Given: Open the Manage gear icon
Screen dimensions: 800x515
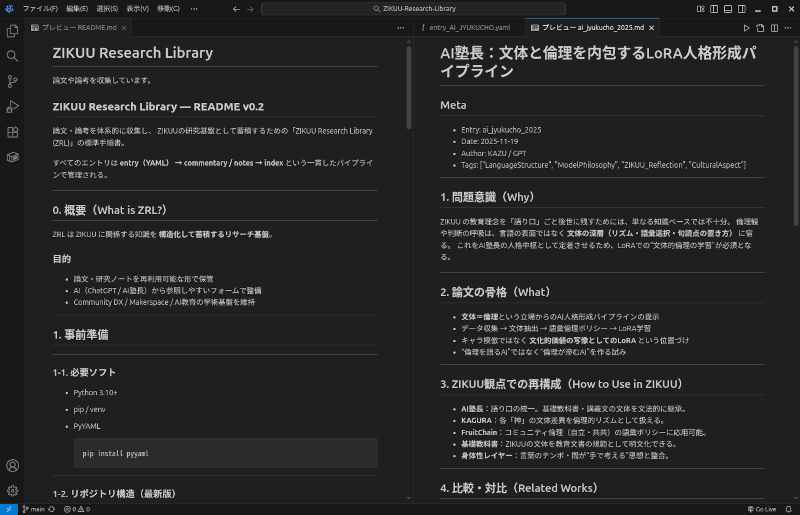Looking at the screenshot, I should tap(12, 490).
